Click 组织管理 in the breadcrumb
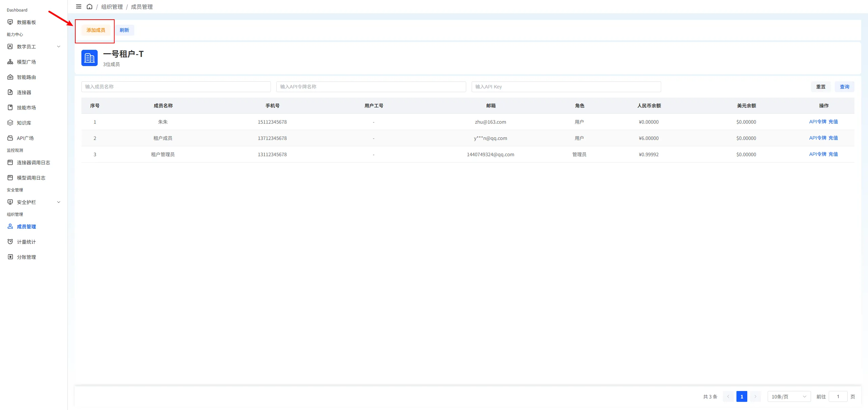868x410 pixels. [x=112, y=7]
